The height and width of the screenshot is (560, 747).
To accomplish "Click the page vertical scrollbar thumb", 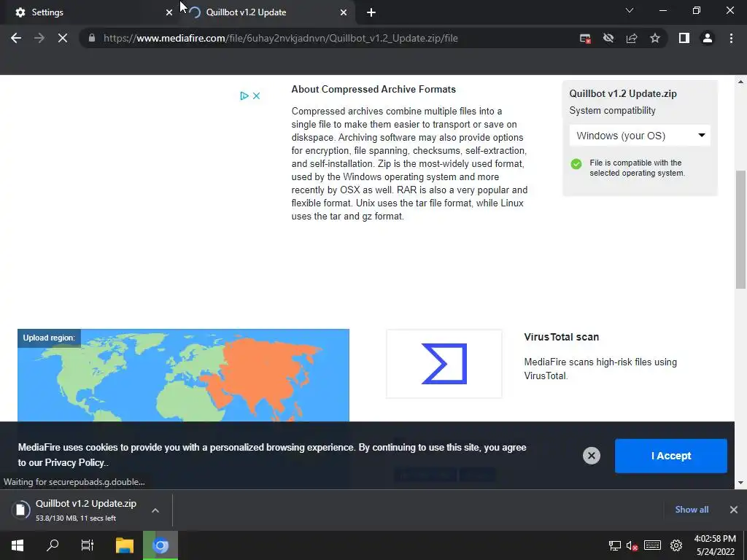I will [740, 230].
